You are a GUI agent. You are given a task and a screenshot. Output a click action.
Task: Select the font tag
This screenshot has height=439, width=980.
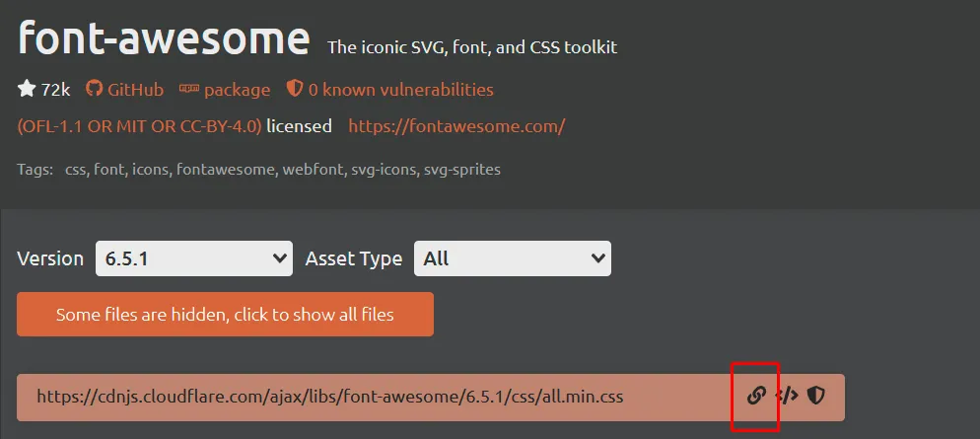(108, 170)
